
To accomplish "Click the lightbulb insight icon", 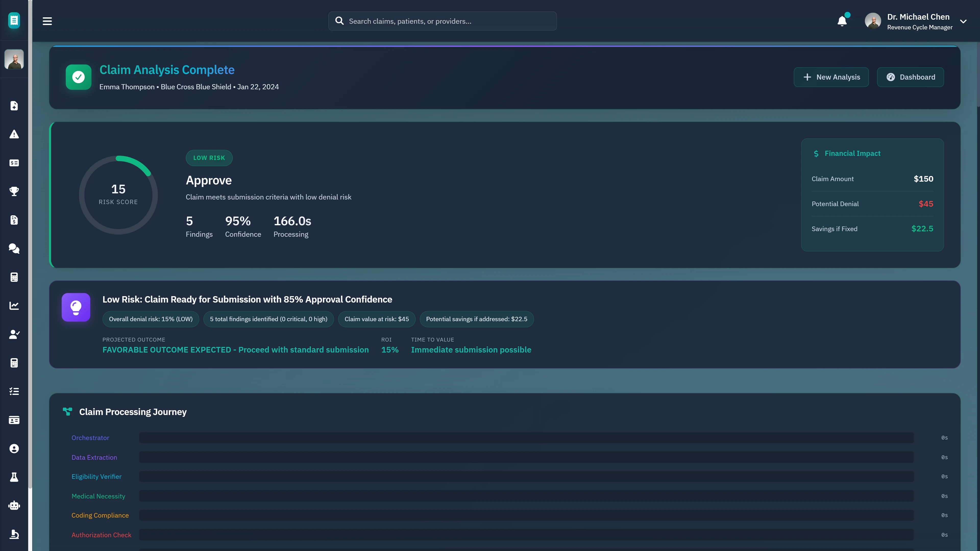I will 76,307.
